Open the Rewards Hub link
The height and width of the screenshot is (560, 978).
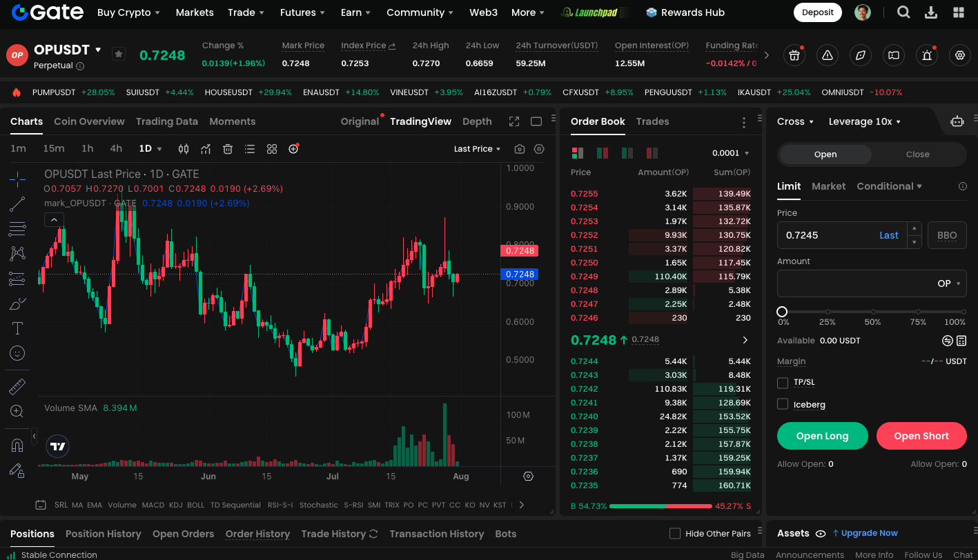[685, 12]
